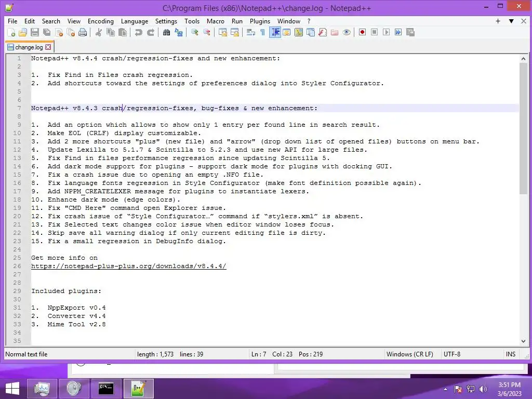
Task: Click the Save toolbar icon
Action: point(35,32)
